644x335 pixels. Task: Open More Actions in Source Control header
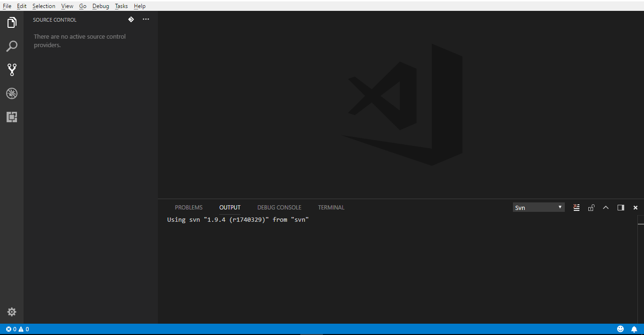pos(146,19)
